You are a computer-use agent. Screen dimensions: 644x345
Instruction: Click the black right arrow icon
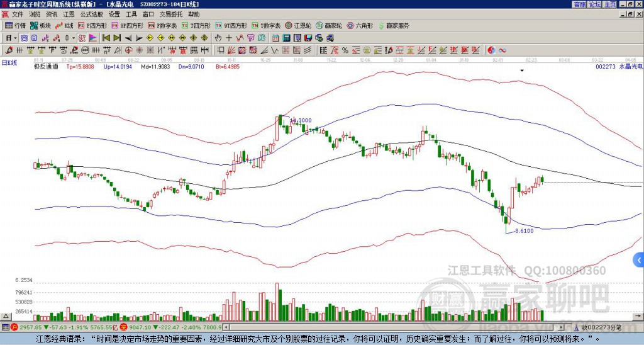(x=139, y=38)
